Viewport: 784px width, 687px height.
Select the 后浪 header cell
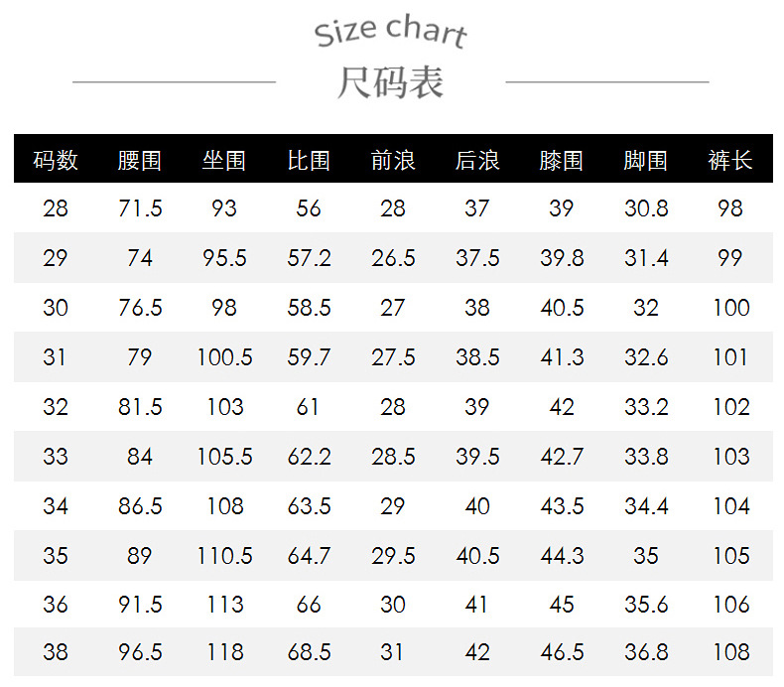(x=477, y=160)
